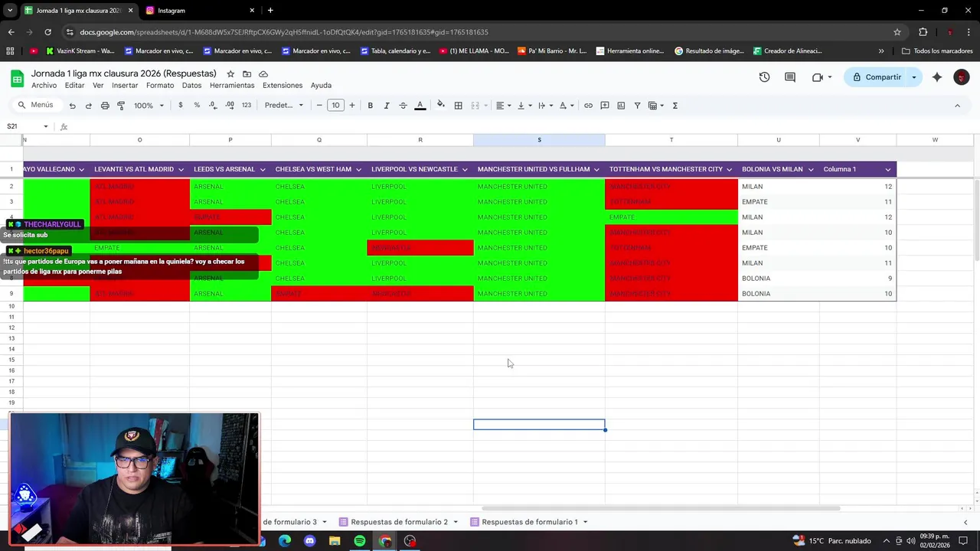
Task: Open BOLONIA VS MILAN column filter
Action: pos(810,169)
